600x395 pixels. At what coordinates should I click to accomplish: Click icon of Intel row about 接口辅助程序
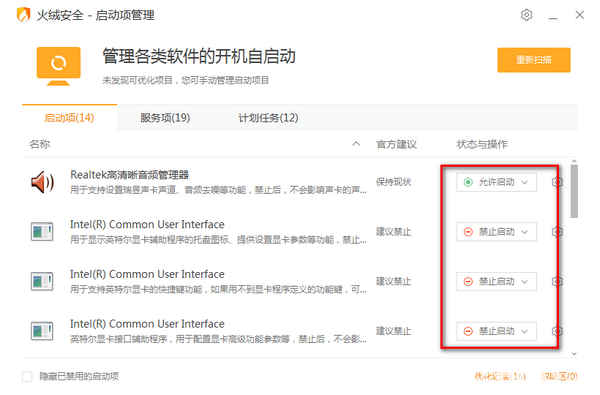click(42, 331)
